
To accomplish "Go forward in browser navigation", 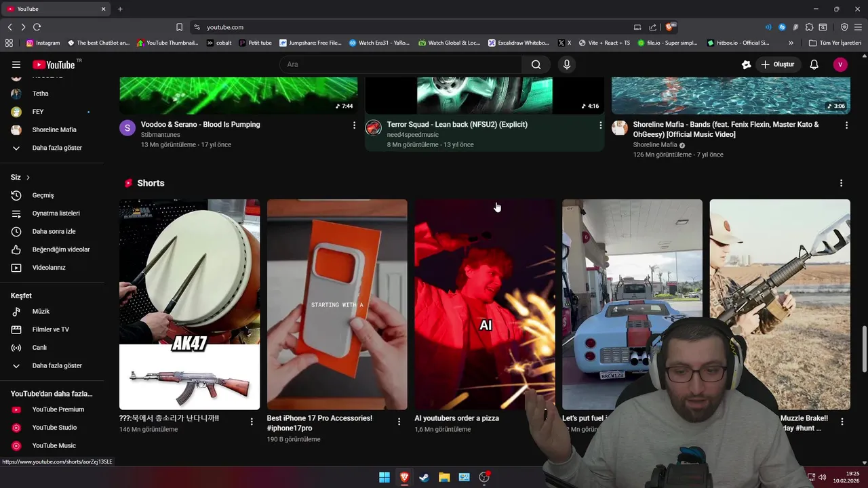I will (23, 27).
